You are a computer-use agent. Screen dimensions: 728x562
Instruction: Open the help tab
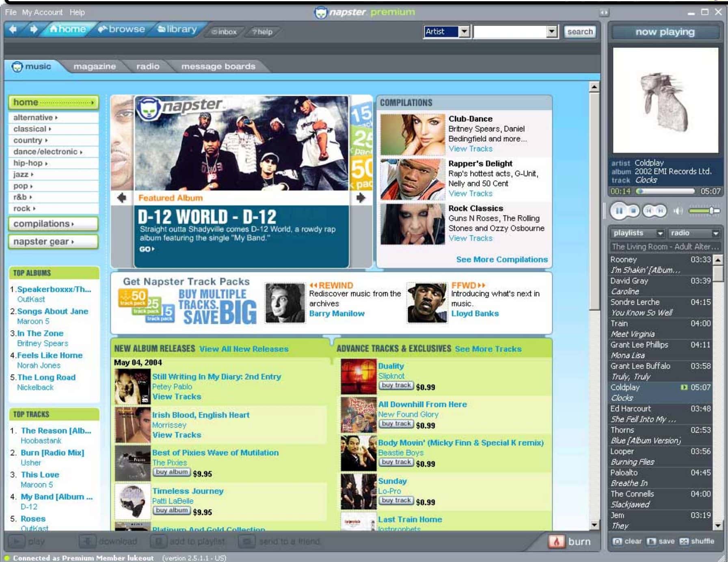(262, 32)
